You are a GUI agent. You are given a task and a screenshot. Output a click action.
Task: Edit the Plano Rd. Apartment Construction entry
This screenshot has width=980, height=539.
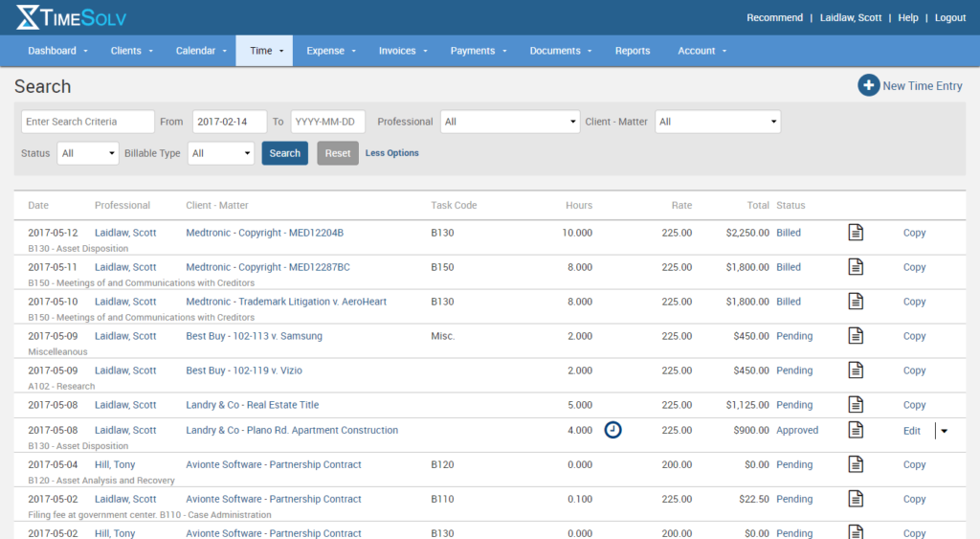pos(911,431)
